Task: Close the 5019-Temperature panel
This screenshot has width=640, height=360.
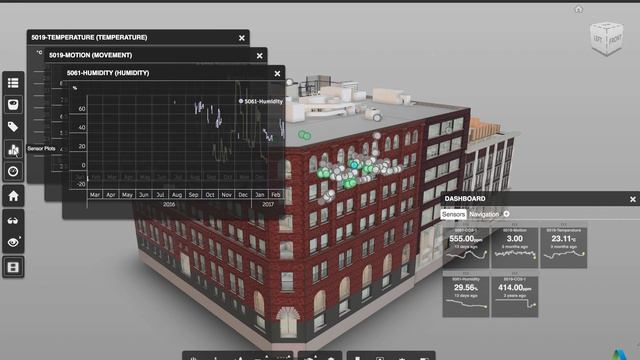Action: (242, 38)
